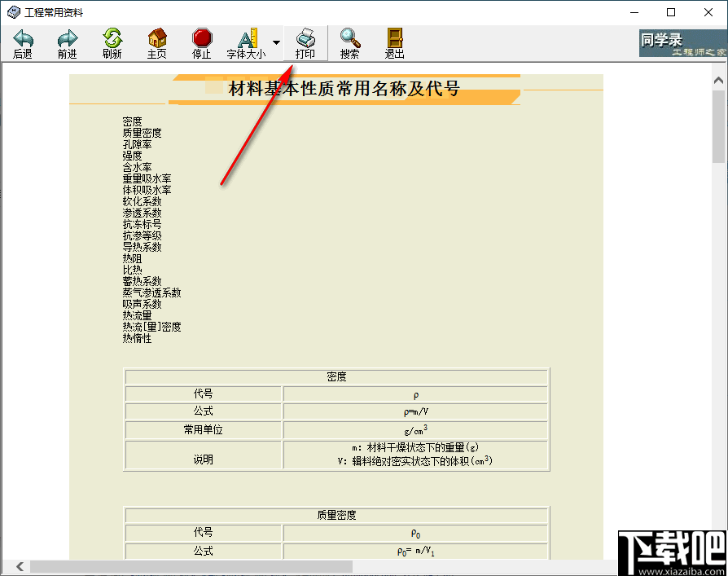The image size is (728, 576).
Task: Click the vertical scrollbar thumb
Action: pos(718,126)
